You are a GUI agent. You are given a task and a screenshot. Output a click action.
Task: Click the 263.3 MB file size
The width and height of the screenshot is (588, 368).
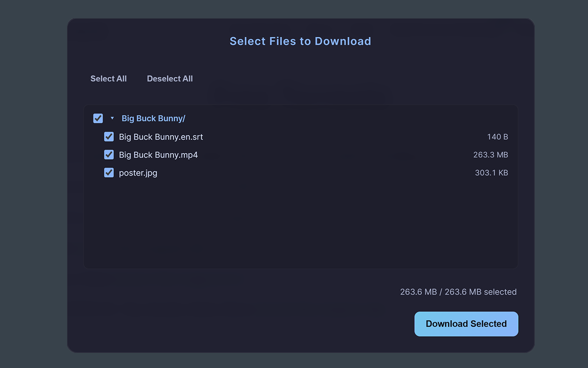pos(491,155)
